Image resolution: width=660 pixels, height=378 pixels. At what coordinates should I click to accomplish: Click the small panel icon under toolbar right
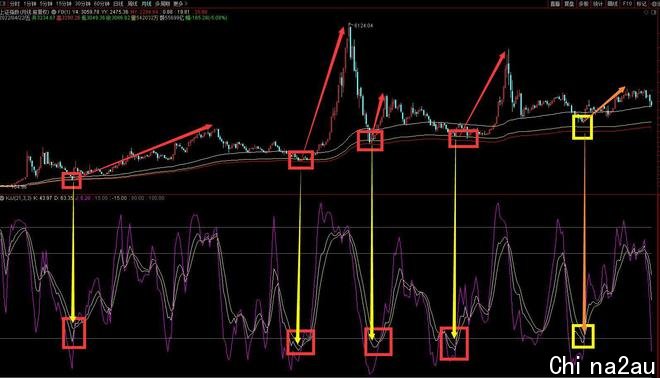(x=655, y=12)
